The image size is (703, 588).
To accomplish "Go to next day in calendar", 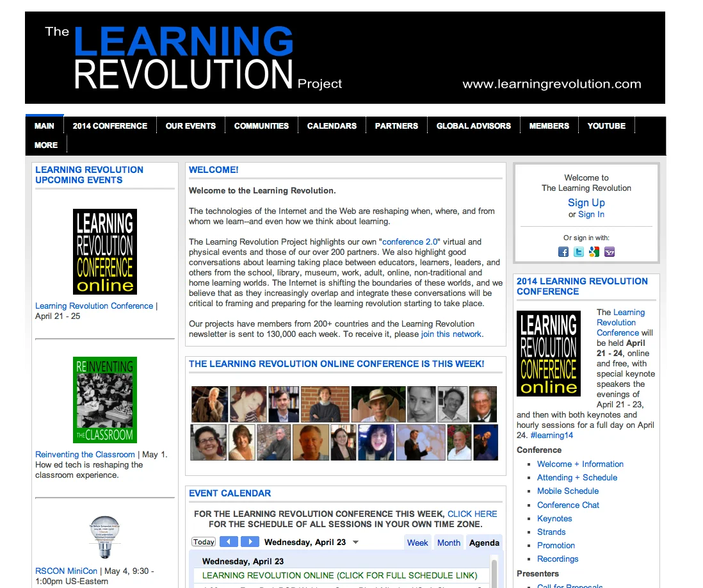I will (x=250, y=542).
